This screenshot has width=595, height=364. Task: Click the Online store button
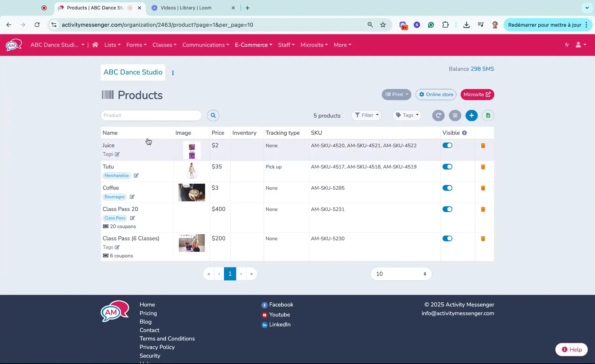click(x=436, y=95)
